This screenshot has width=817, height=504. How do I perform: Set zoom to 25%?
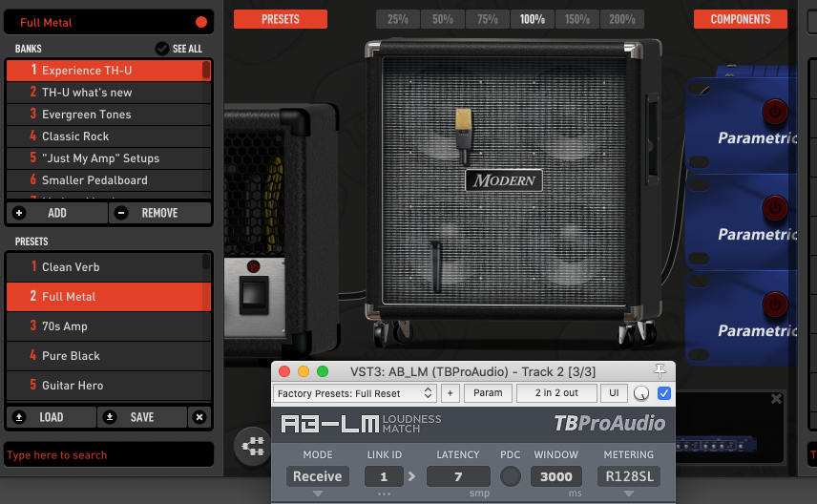pyautogui.click(x=398, y=19)
